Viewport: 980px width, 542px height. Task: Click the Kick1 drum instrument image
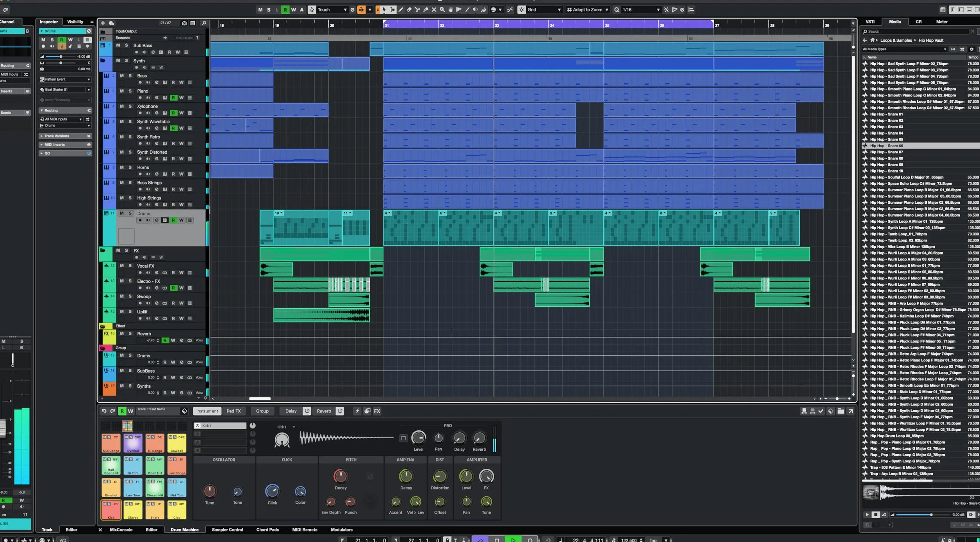point(282,440)
